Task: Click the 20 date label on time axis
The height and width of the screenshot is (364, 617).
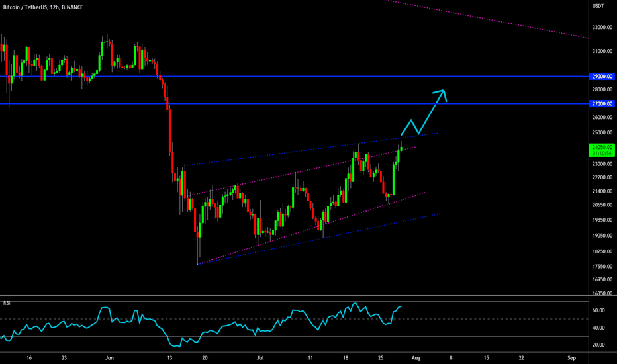Action: click(205, 358)
